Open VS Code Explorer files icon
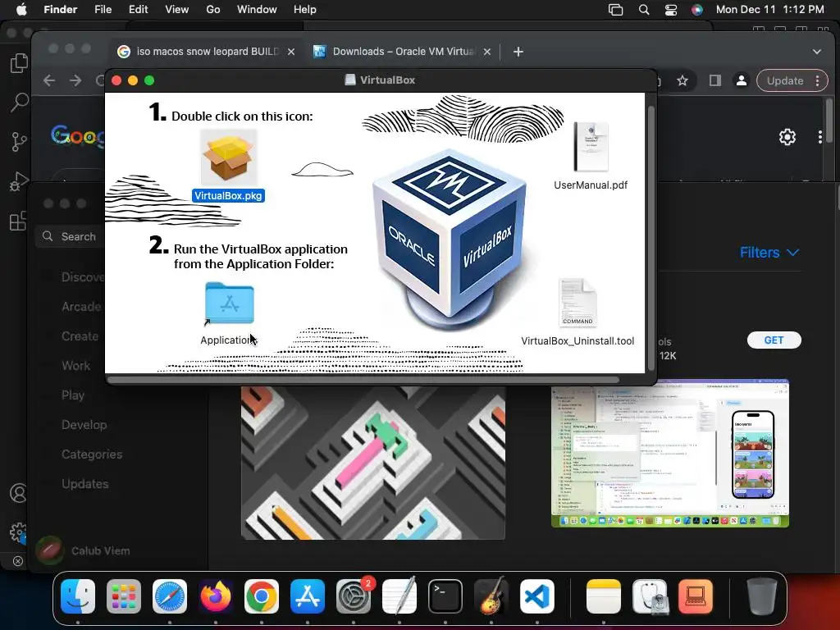This screenshot has height=630, width=840. (x=19, y=63)
